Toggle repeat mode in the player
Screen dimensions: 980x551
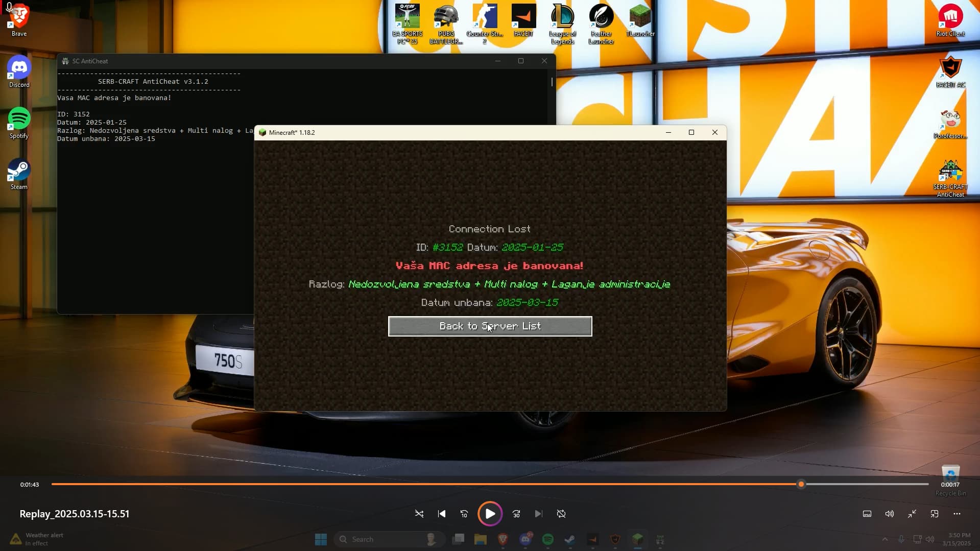pos(561,514)
